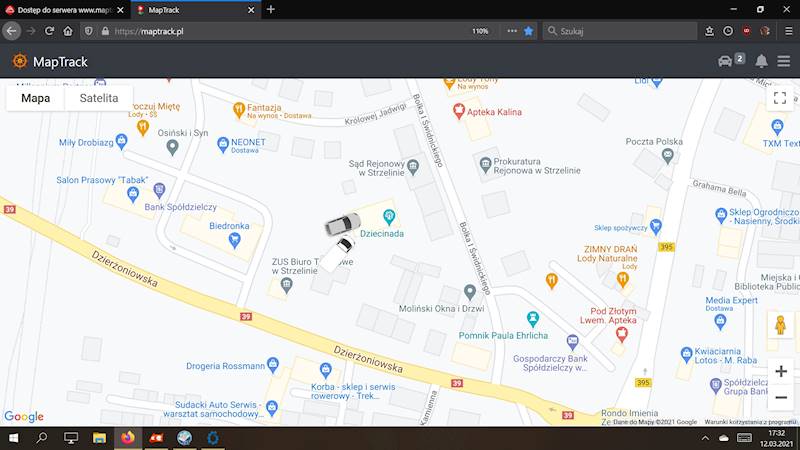Open the taskbar clock and date
This screenshot has height=450, width=800.
click(x=776, y=438)
